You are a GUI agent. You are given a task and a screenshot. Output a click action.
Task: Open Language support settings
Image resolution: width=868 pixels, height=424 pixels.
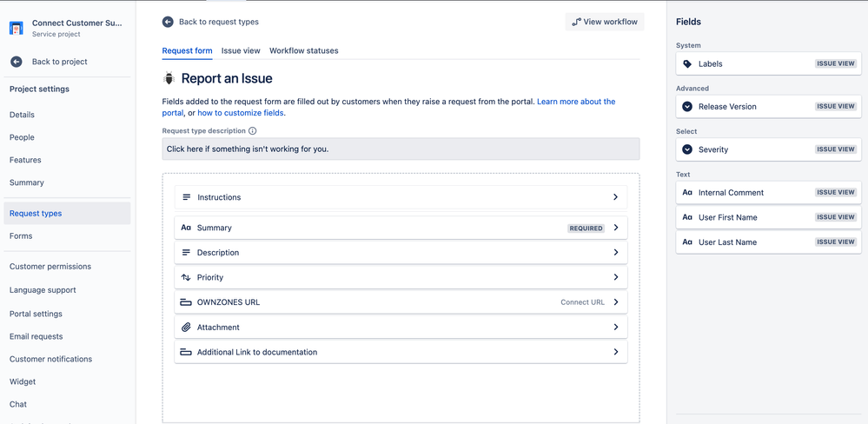(x=43, y=290)
